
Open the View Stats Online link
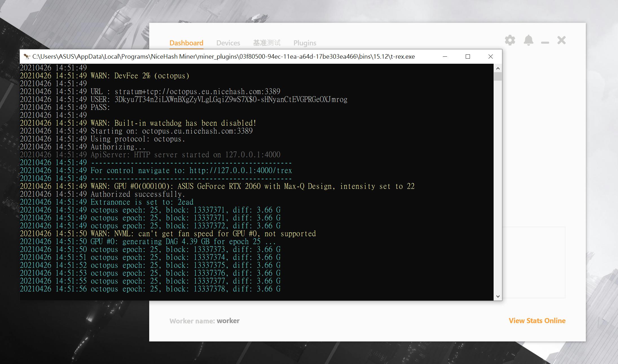(537, 321)
